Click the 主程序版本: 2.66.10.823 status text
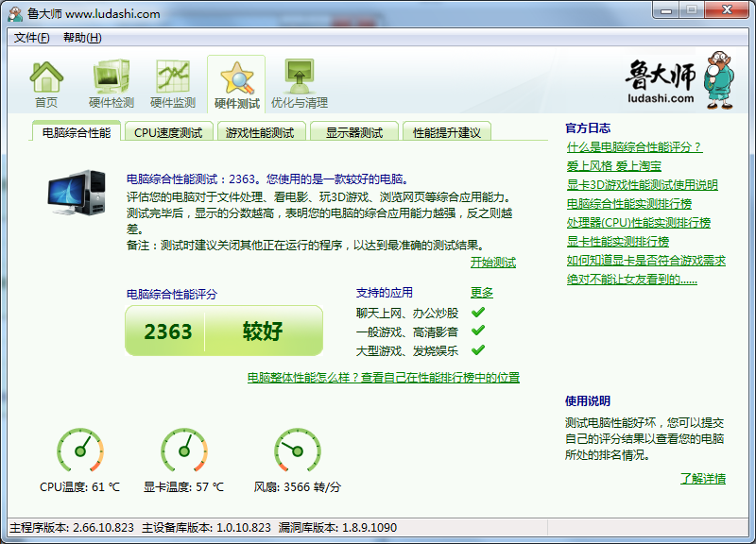The height and width of the screenshot is (544, 756). pyautogui.click(x=72, y=528)
